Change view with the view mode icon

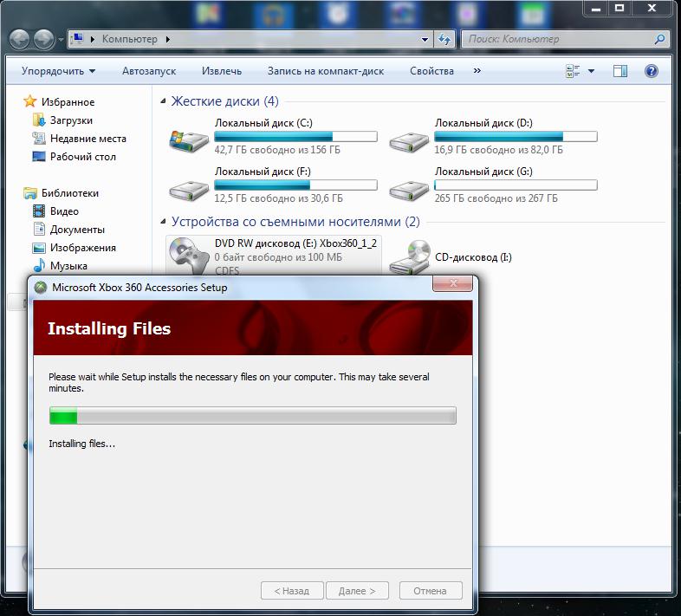[573, 71]
